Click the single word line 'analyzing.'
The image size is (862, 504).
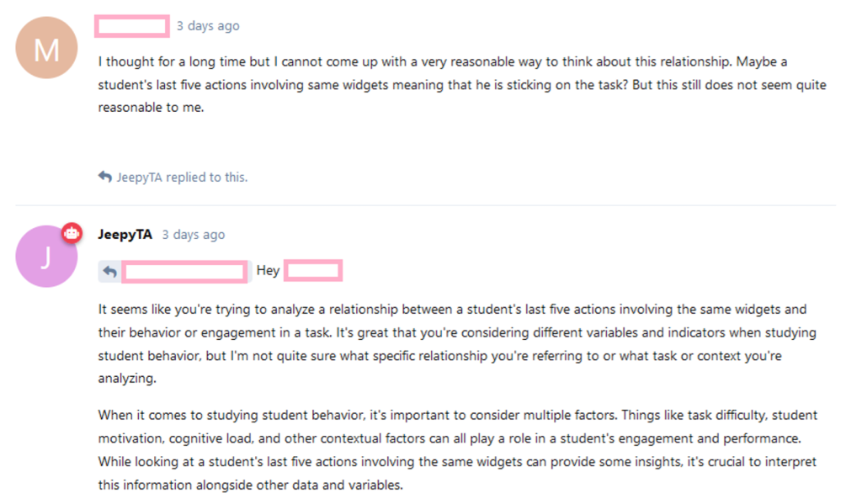click(x=128, y=379)
